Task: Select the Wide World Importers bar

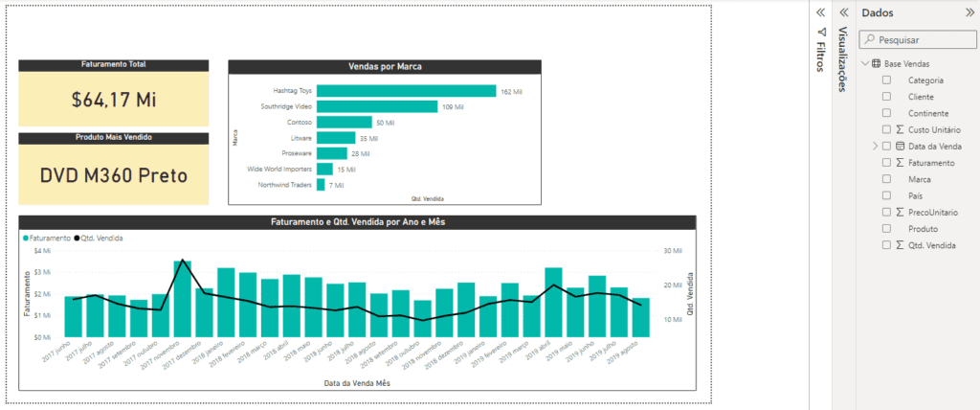Action: pyautogui.click(x=325, y=169)
